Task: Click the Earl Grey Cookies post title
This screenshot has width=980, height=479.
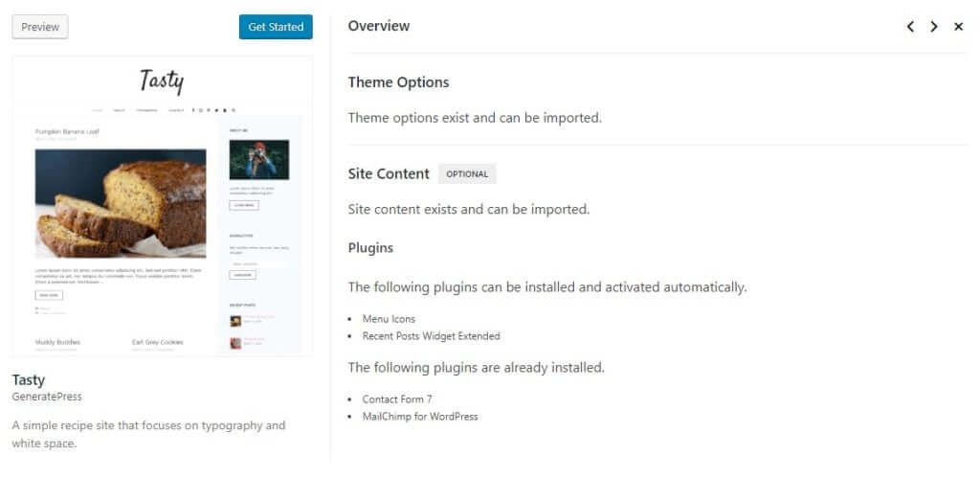Action: 158,342
